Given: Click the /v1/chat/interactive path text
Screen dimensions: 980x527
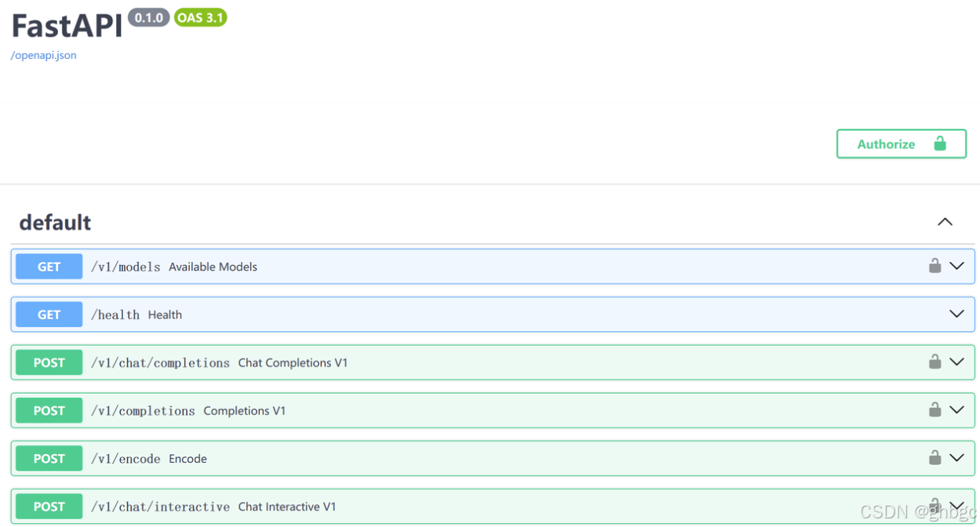Looking at the screenshot, I should [160, 506].
